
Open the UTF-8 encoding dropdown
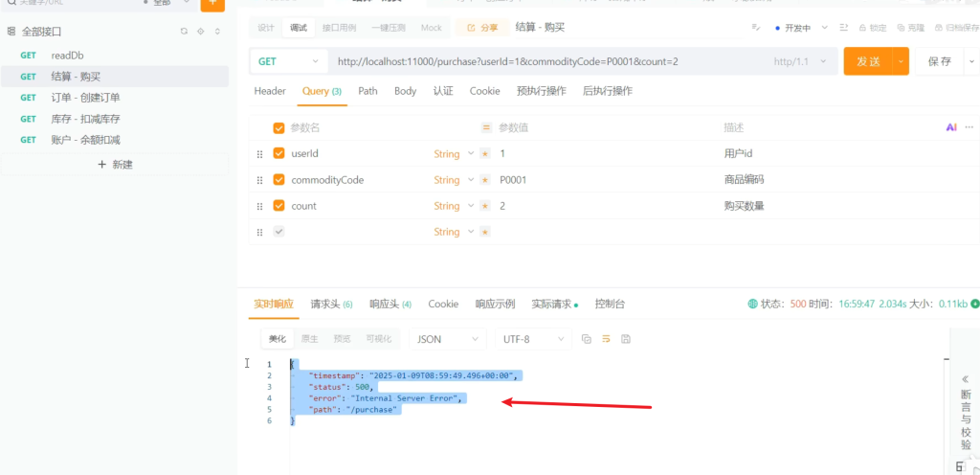pyautogui.click(x=533, y=339)
